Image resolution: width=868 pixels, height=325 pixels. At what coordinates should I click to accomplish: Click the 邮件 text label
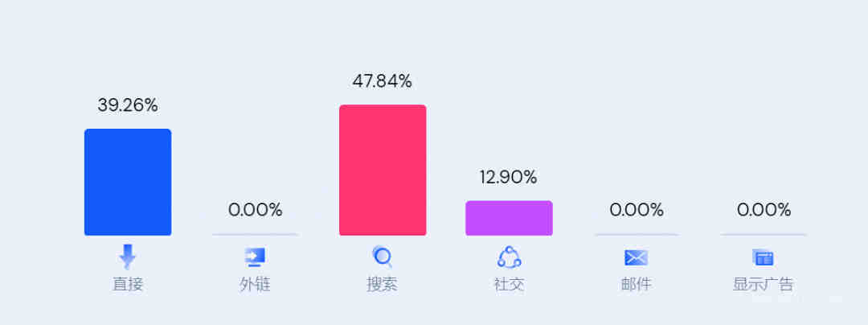click(x=636, y=285)
